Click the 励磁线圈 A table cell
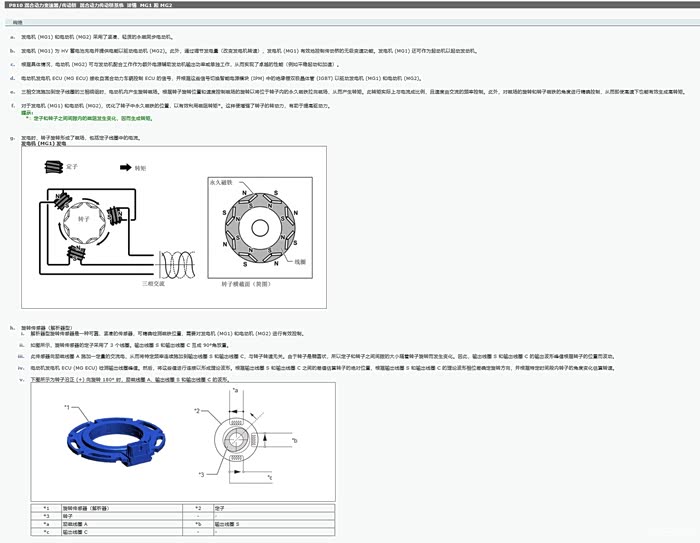Viewport: 700px width, 543px height. point(76,524)
